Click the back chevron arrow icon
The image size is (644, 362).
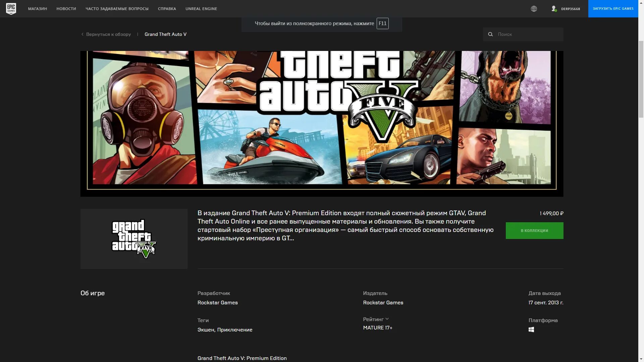click(83, 34)
